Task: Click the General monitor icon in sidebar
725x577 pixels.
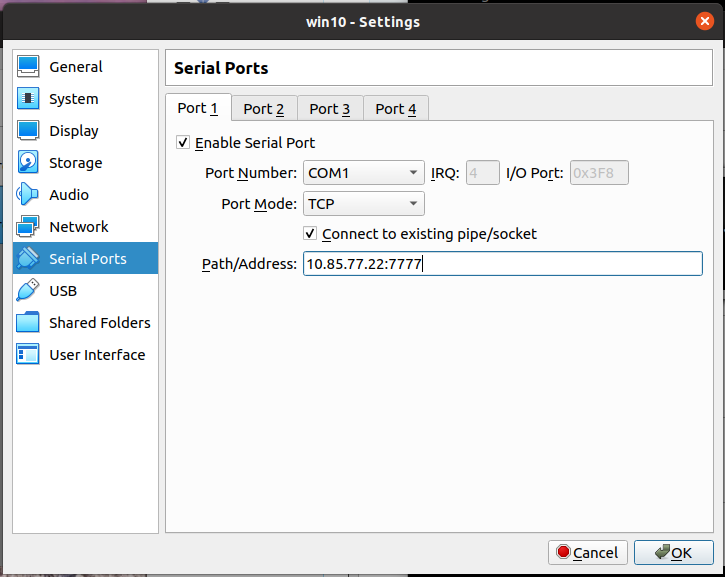Action: 29,67
